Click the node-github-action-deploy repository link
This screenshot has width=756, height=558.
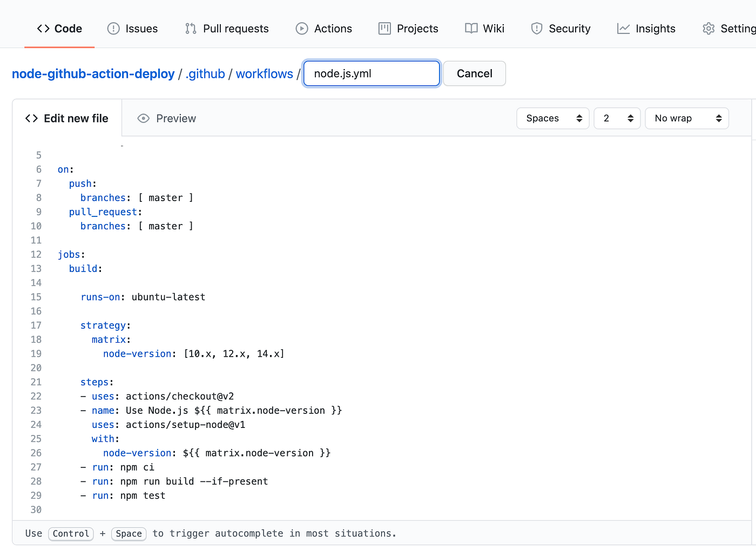[x=93, y=73]
